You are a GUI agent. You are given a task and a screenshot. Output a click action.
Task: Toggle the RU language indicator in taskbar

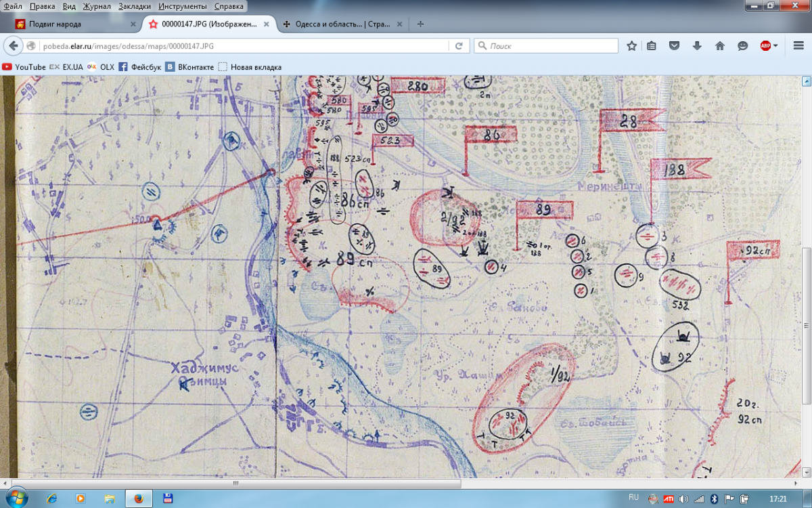tap(633, 497)
